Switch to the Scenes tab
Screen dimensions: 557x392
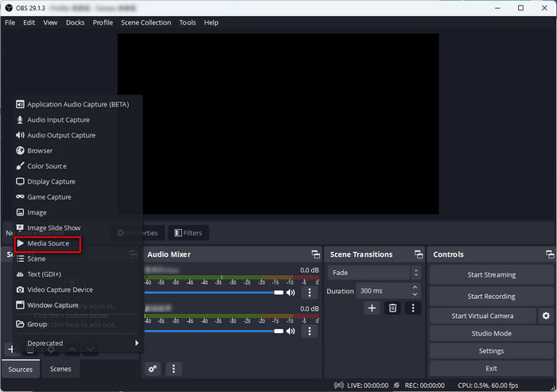(60, 369)
